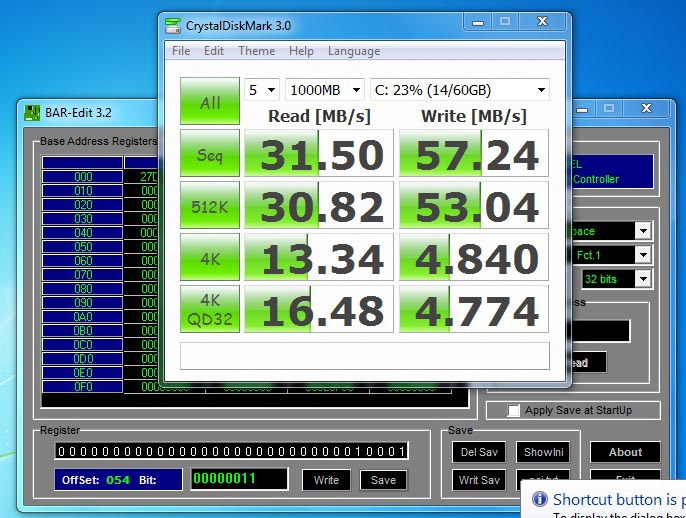Open the C: drive selection dropdown

click(x=459, y=90)
